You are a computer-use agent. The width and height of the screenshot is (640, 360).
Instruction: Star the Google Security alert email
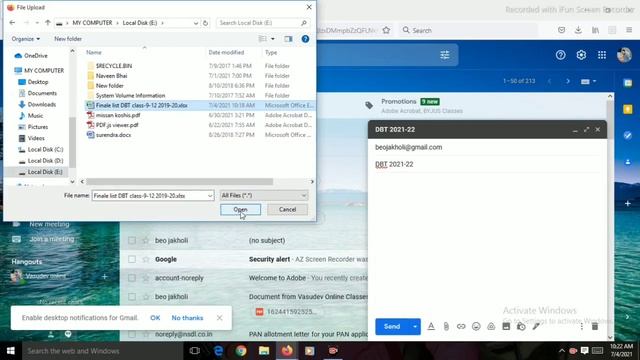(x=146, y=259)
